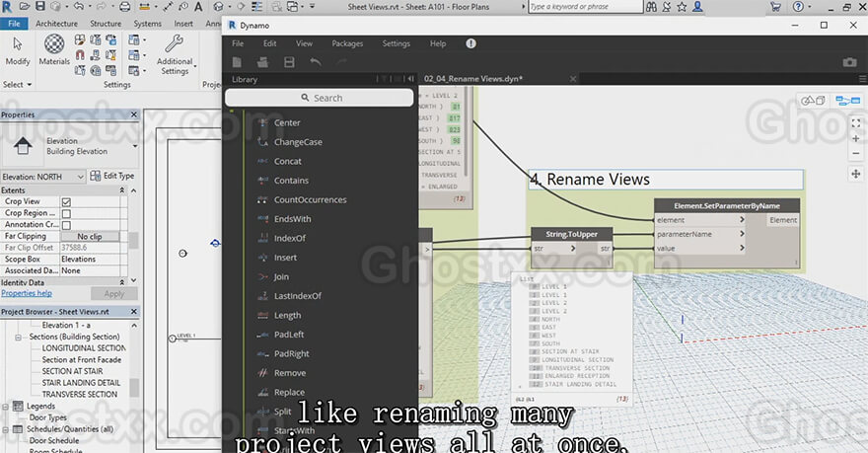Switch to Dynamo graph view navigation
Viewport: 868px width, 453px height.
coord(847,101)
